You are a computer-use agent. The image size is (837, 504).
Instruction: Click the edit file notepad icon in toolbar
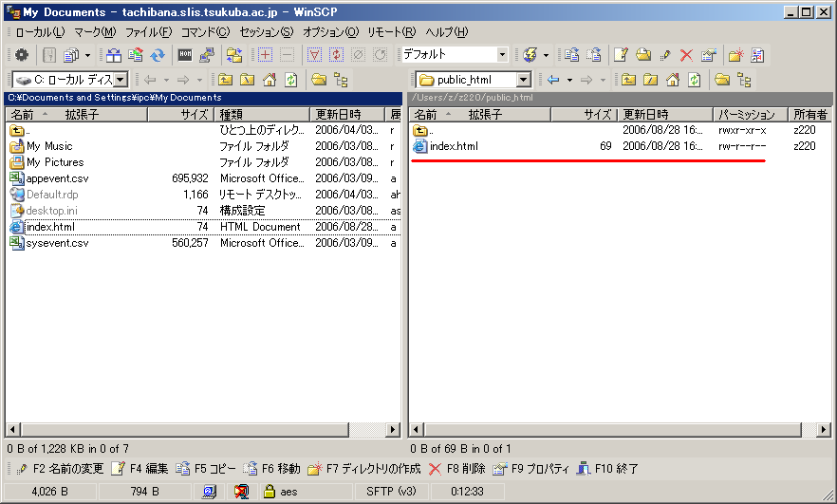point(621,54)
